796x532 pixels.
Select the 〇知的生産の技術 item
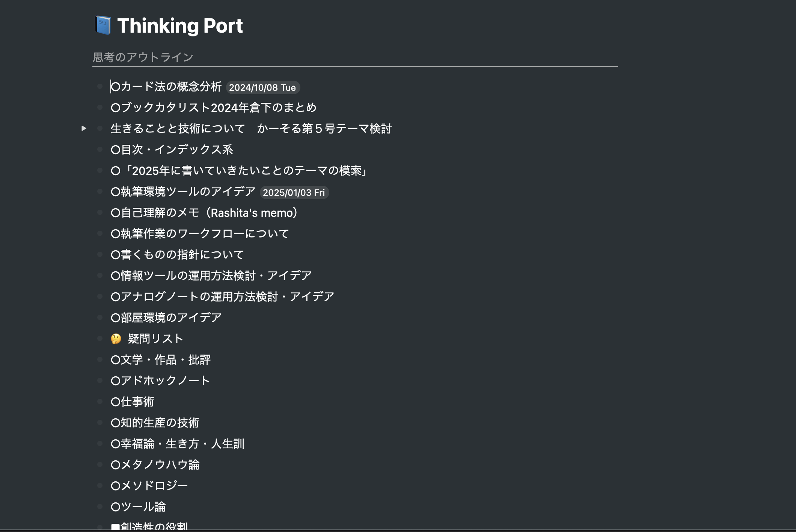(155, 423)
